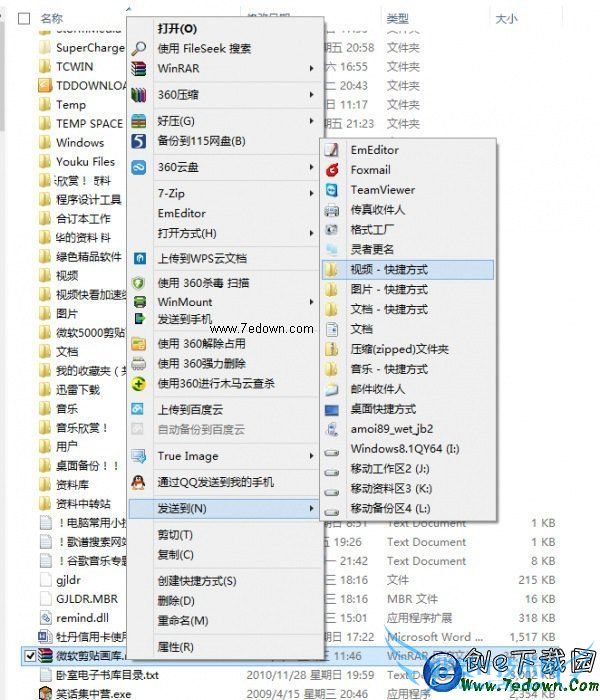The width and height of the screenshot is (600, 700).
Task: Click the WinMount icon
Action: point(140,302)
